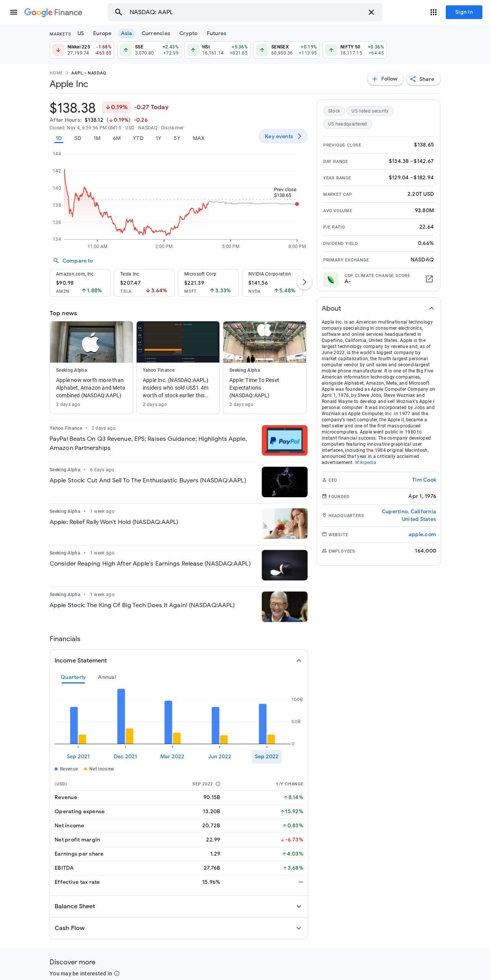Select Dec 2021 quarter on chart
This screenshot has width=490, height=980.
125,756
